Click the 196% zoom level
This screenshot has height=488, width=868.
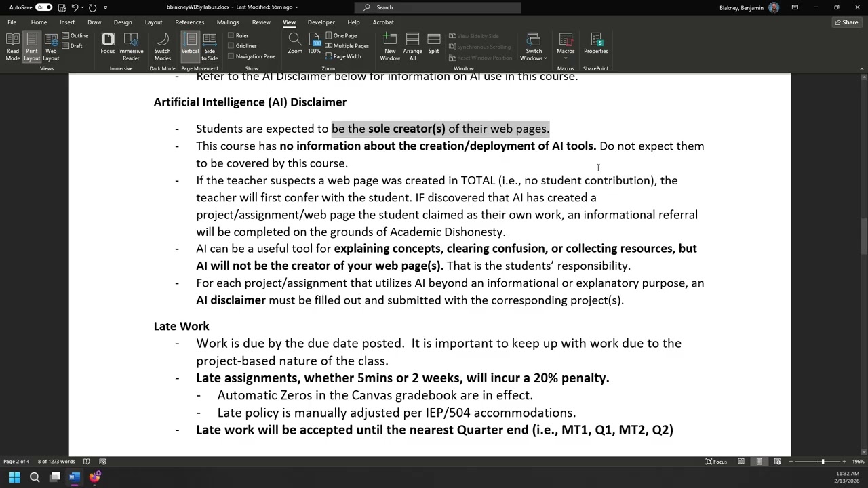(x=857, y=462)
